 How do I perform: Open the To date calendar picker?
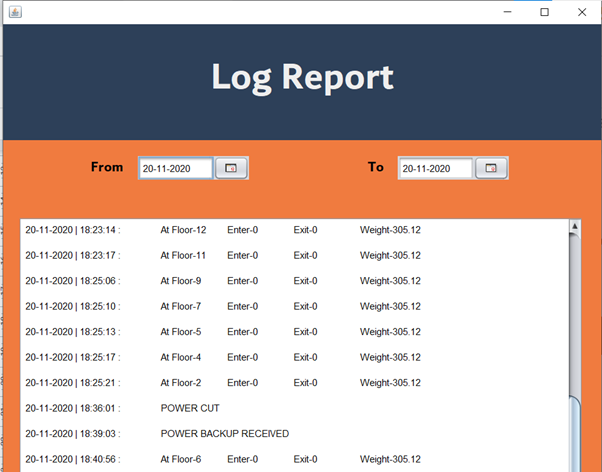(491, 168)
